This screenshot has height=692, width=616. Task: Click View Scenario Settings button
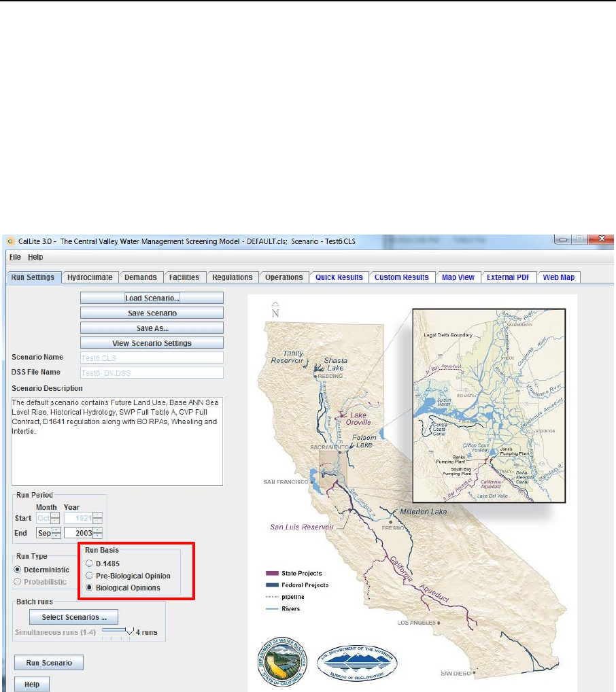point(152,343)
